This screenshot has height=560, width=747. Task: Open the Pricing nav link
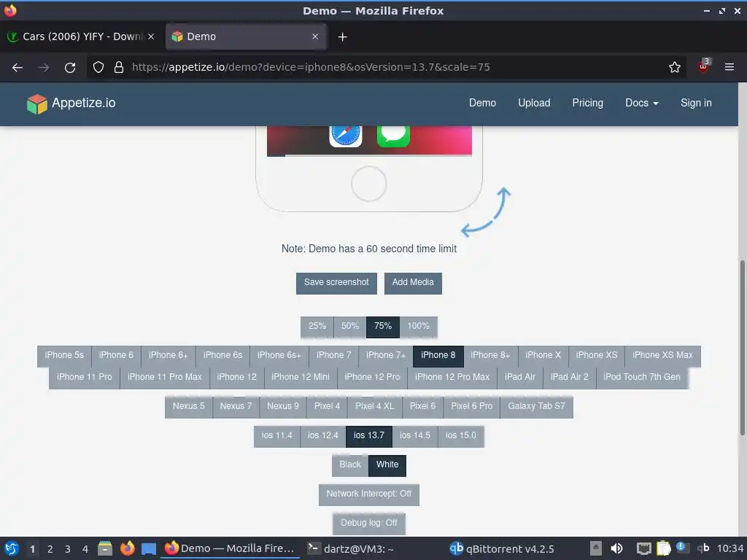(x=587, y=103)
